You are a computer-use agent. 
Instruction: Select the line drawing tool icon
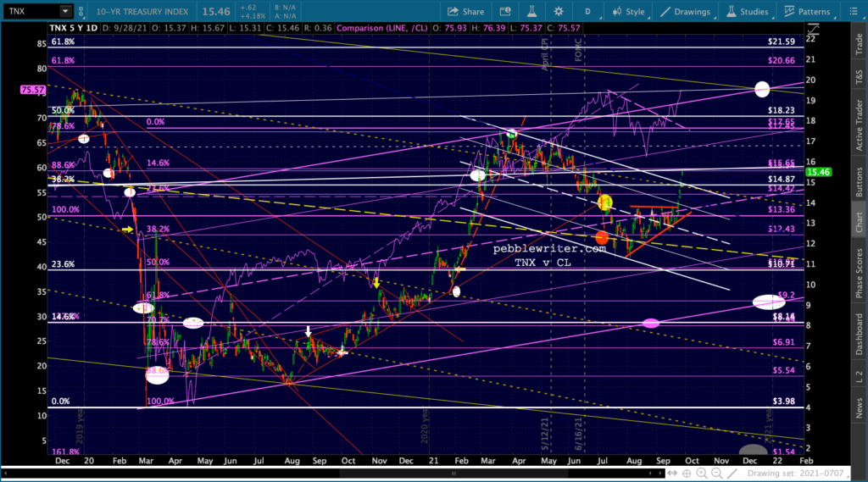(732, 474)
